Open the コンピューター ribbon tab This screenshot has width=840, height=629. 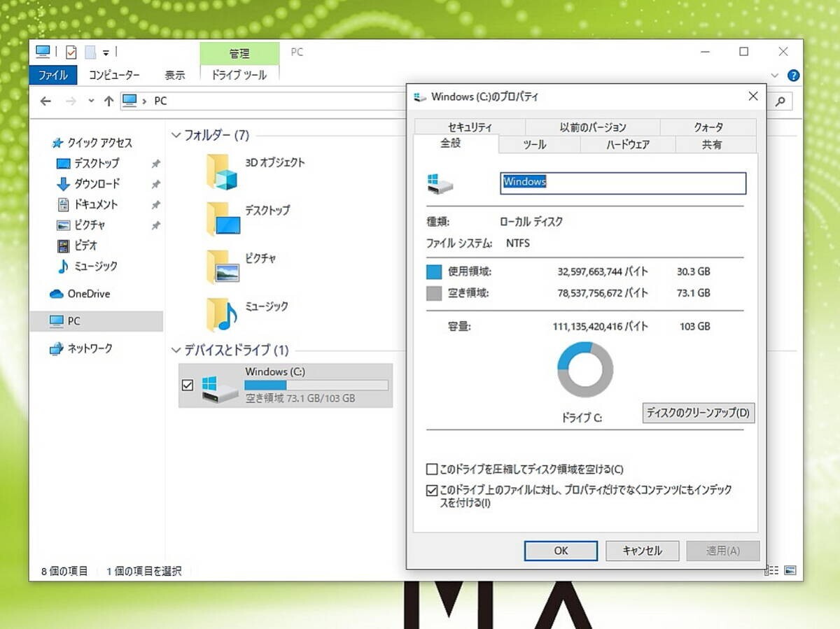(x=114, y=75)
